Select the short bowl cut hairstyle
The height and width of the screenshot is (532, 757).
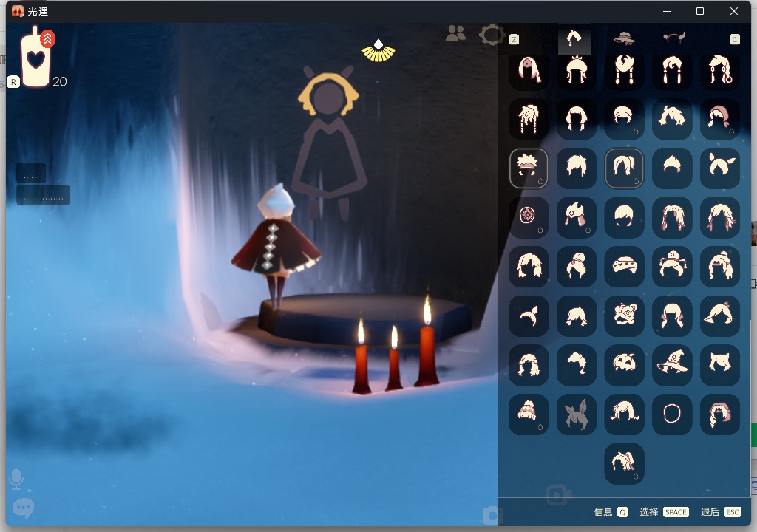[624, 216]
